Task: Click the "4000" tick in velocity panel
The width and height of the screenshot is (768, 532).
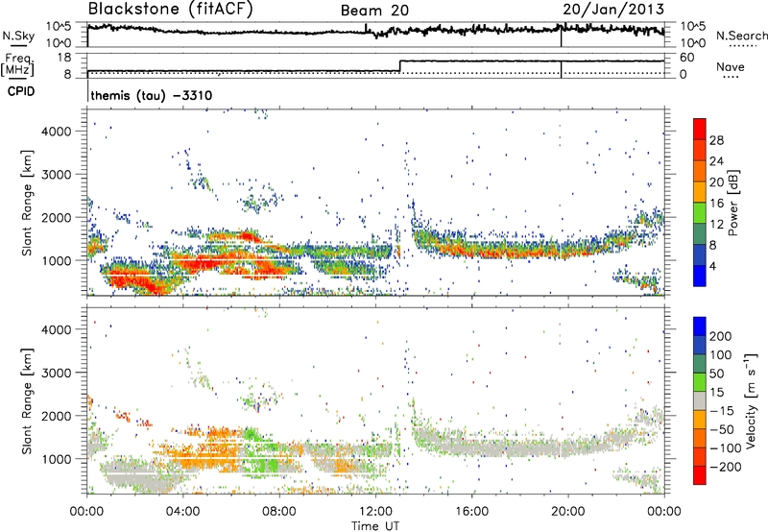Action: coord(57,329)
